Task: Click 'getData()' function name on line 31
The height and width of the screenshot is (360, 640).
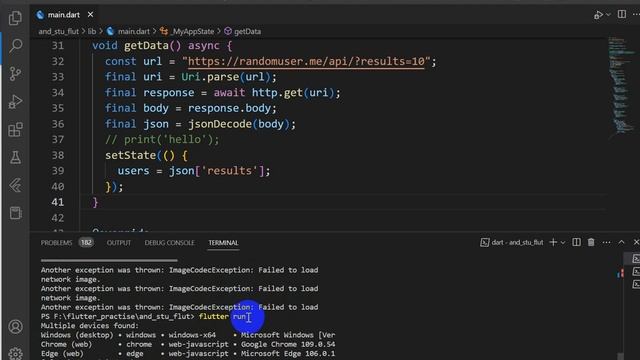Action: click(x=152, y=45)
